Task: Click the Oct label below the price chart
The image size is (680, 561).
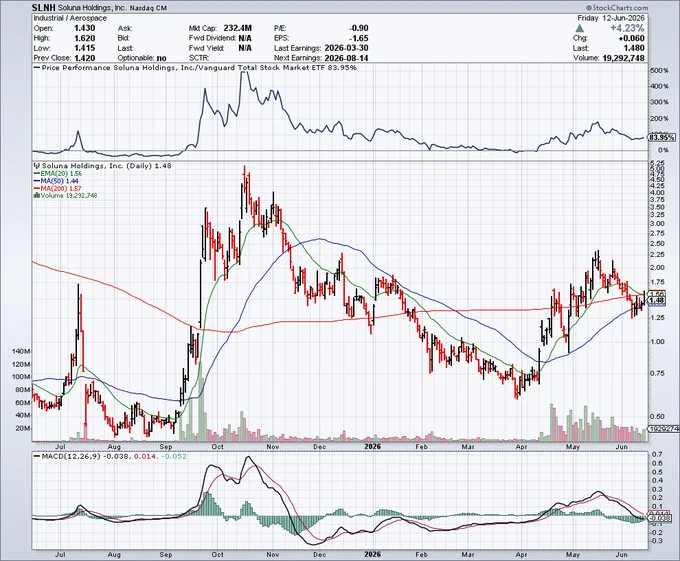Action: tap(217, 447)
